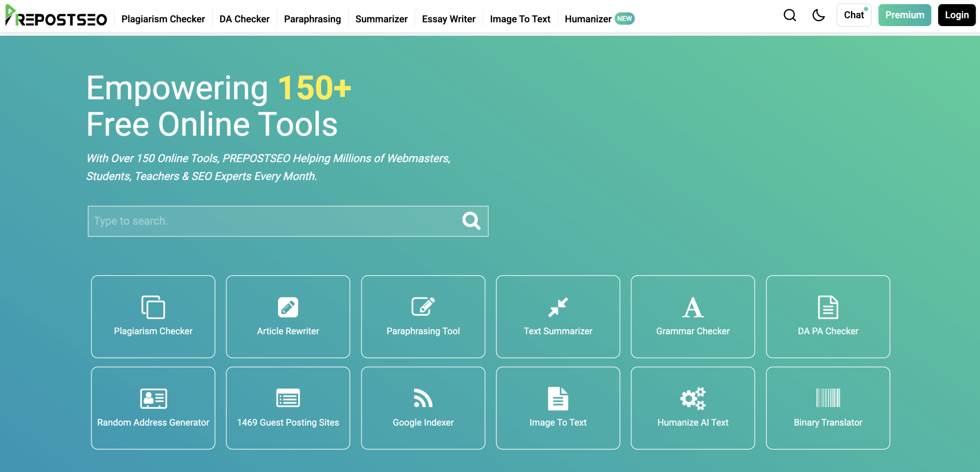The width and height of the screenshot is (980, 472).
Task: Click the Grammar Checker letter A icon
Action: tap(693, 307)
